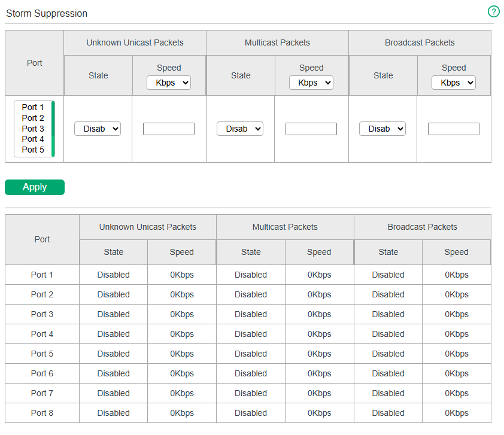Click Port 6 row label in status table
The width and height of the screenshot is (504, 435).
pyautogui.click(x=42, y=373)
